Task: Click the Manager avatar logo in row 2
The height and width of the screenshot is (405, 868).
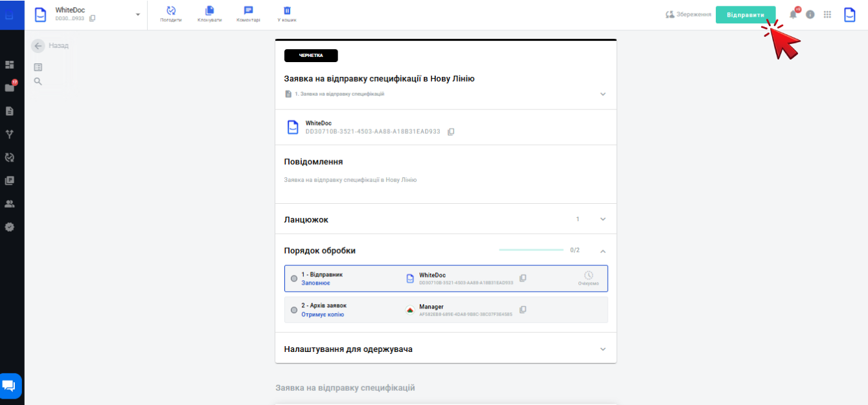Action: (x=409, y=310)
